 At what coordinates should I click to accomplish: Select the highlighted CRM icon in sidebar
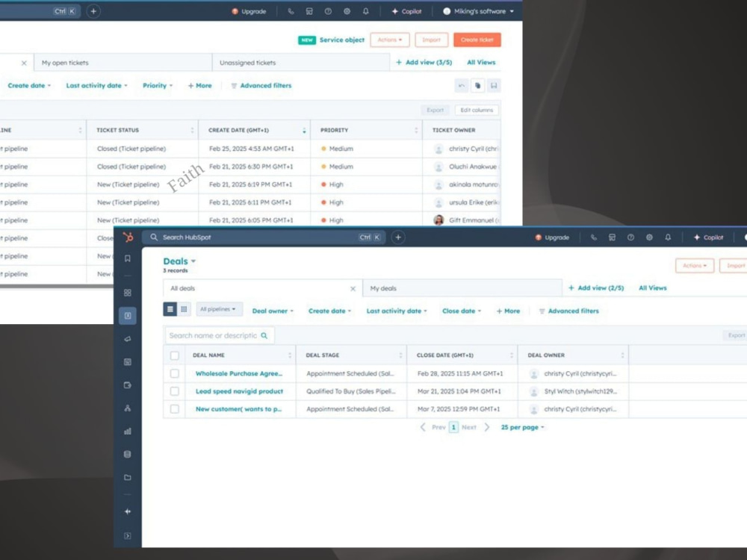point(128,316)
